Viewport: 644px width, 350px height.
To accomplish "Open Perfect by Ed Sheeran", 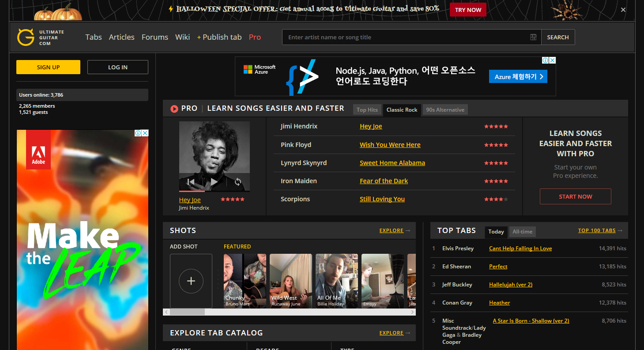I will (498, 267).
